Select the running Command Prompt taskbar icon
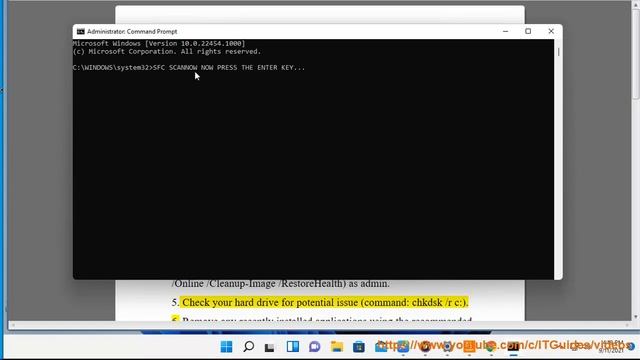Viewport: 640px width, 360px height. click(513, 347)
